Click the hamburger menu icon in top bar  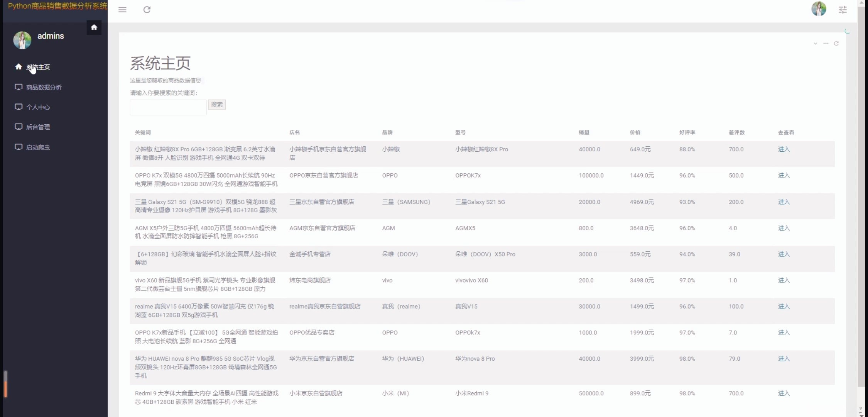(122, 10)
